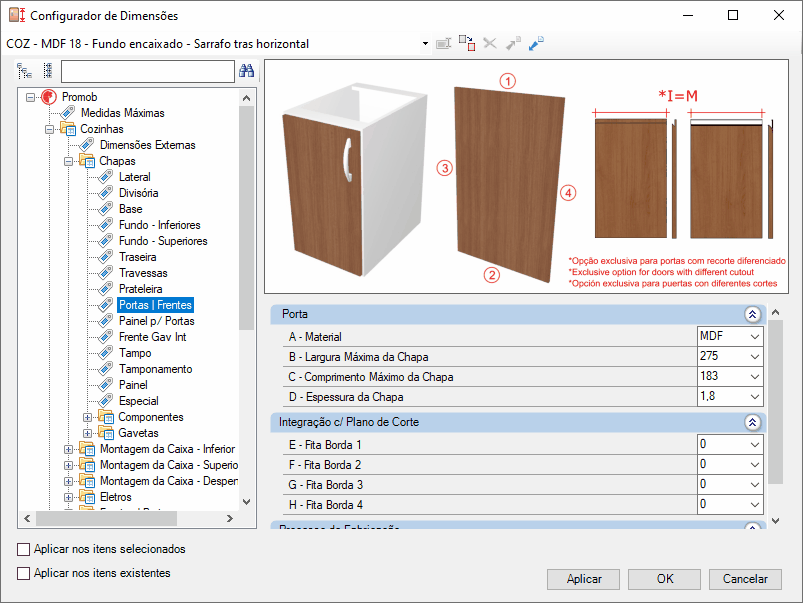Click the tree search input field
This screenshot has height=603, width=803.
(147, 71)
